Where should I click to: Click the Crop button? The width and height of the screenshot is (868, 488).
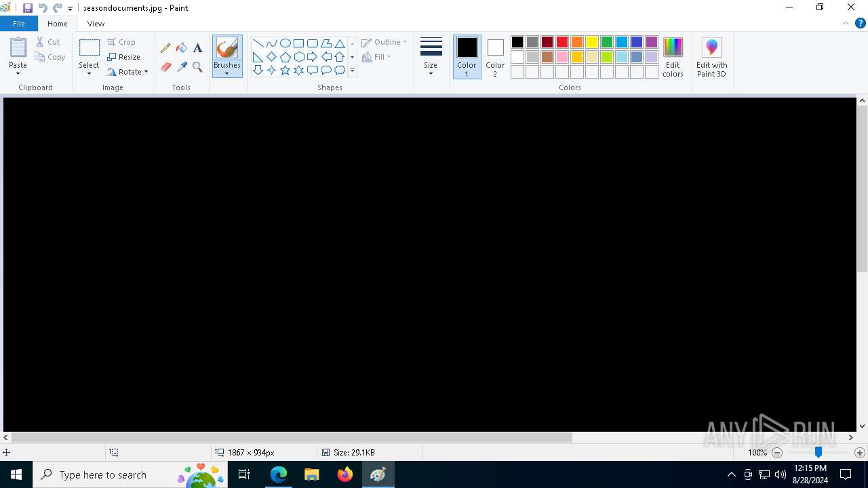121,42
